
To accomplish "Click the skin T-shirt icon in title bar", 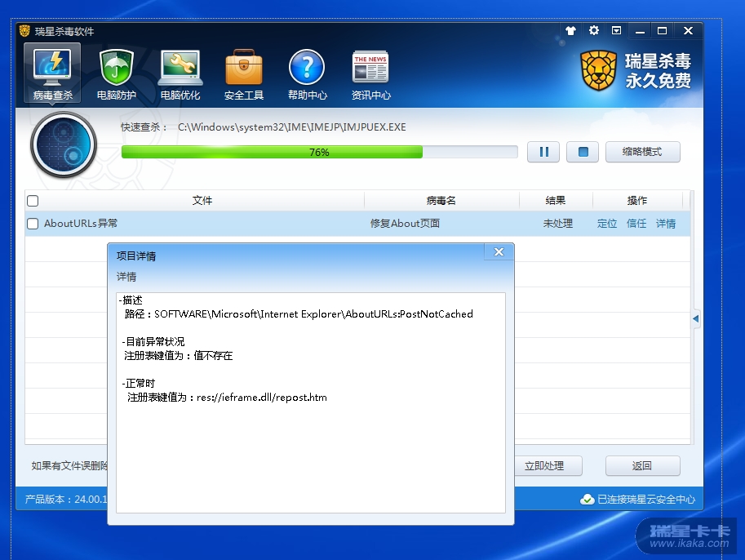I will 570,30.
